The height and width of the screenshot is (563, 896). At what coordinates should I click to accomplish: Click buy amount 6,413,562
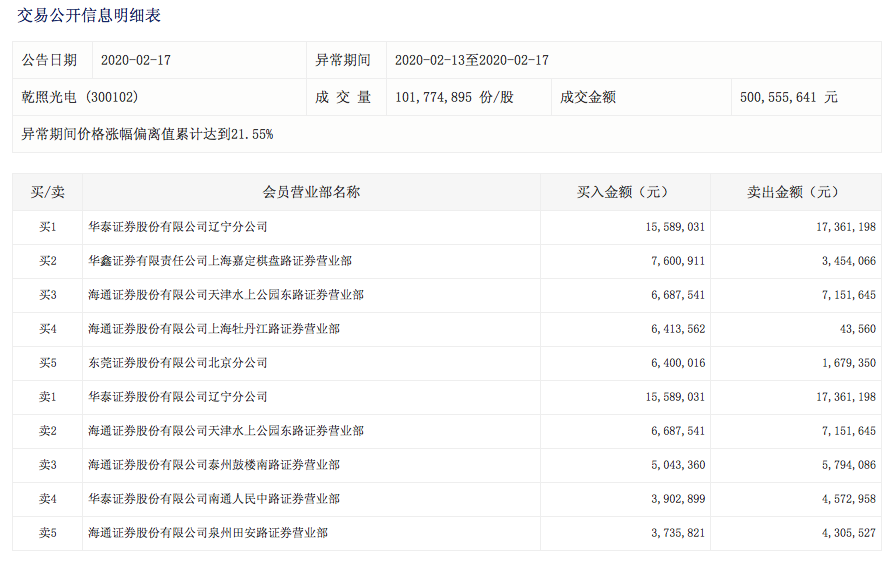point(678,329)
